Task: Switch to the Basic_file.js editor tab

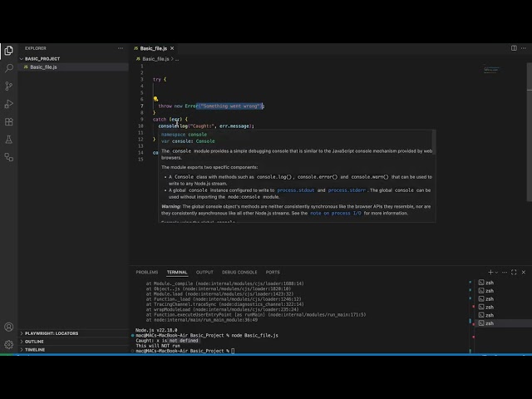Action: 153,48
